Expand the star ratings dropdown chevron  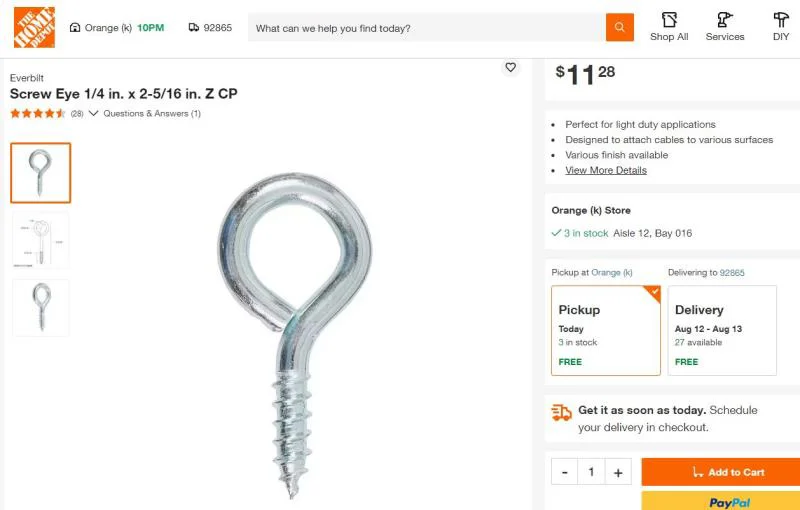(93, 113)
